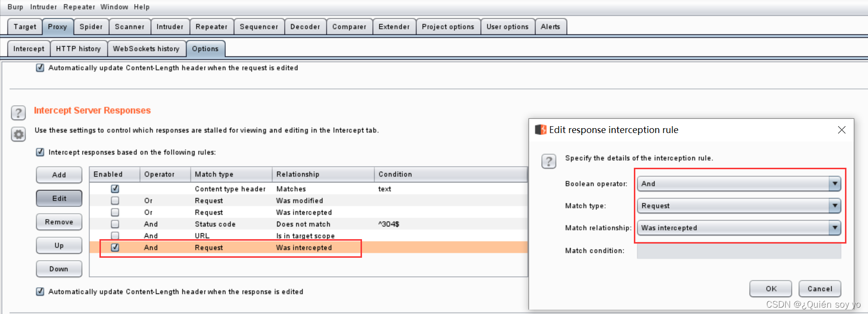Screen dimensions: 868x314
Task: Switch to the Extender tab
Action: click(394, 27)
